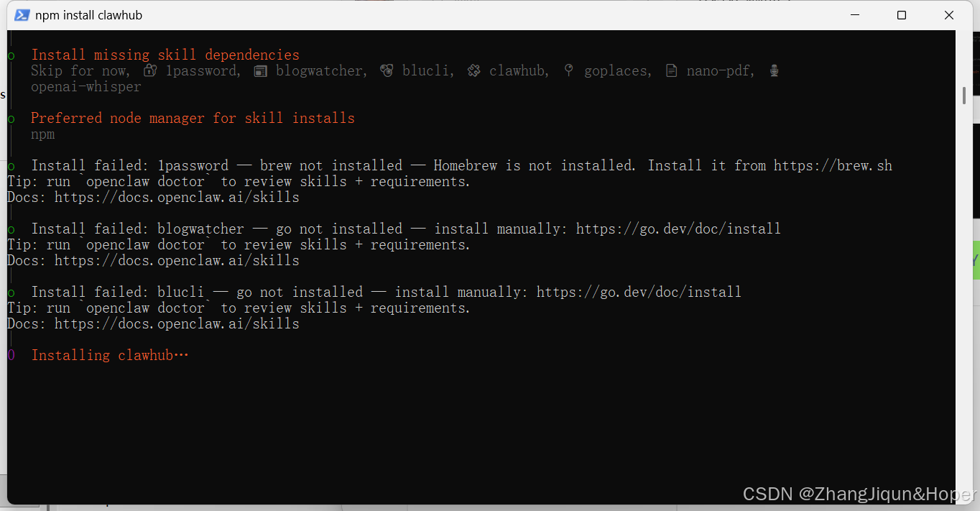Open the go.dev install link for blucli

point(639,292)
